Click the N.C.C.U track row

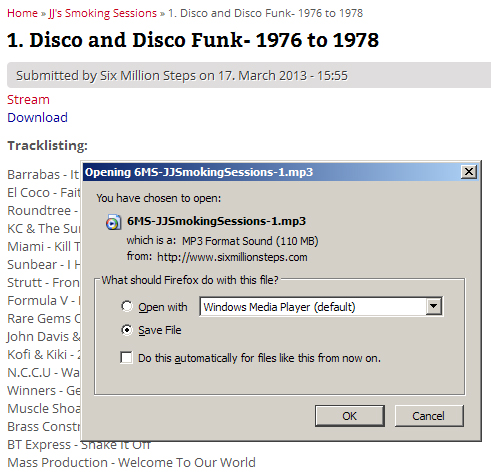(43, 372)
